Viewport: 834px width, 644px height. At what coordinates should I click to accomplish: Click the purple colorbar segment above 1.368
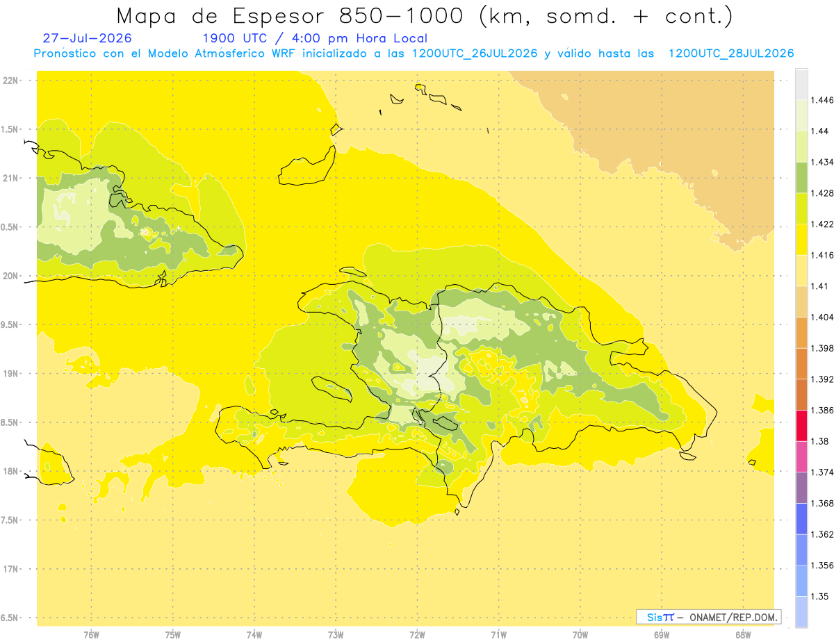pyautogui.click(x=801, y=488)
